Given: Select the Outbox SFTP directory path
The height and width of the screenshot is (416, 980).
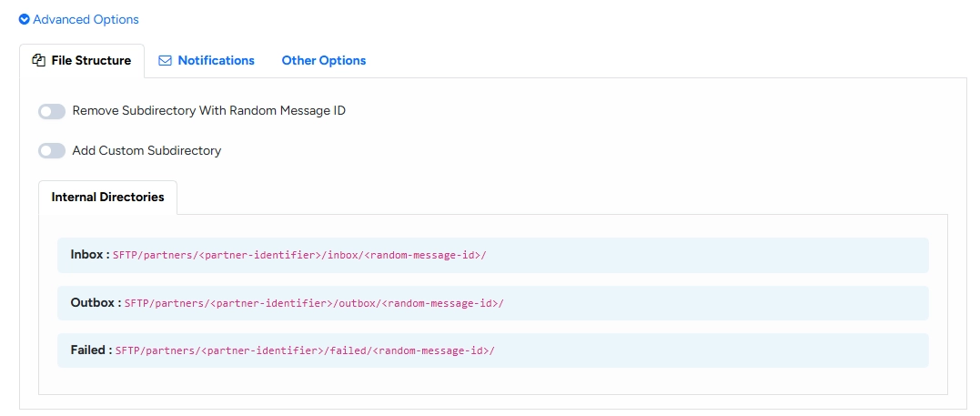Looking at the screenshot, I should (314, 303).
